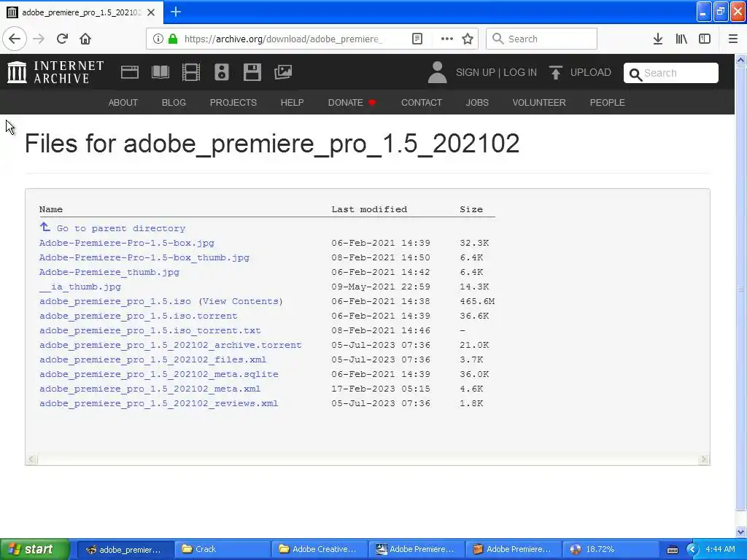The width and height of the screenshot is (747, 560).
Task: Open the CONTACT menu item
Action: click(422, 102)
